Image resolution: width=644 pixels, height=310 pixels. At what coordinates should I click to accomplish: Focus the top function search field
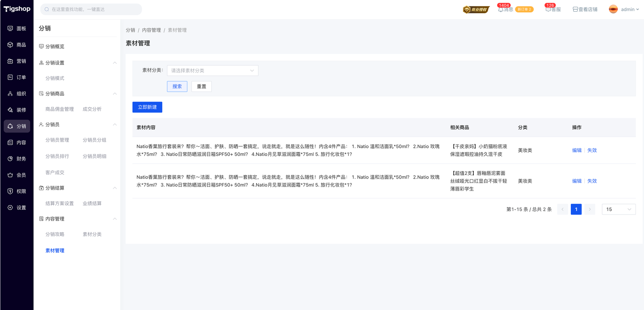[x=93, y=9]
